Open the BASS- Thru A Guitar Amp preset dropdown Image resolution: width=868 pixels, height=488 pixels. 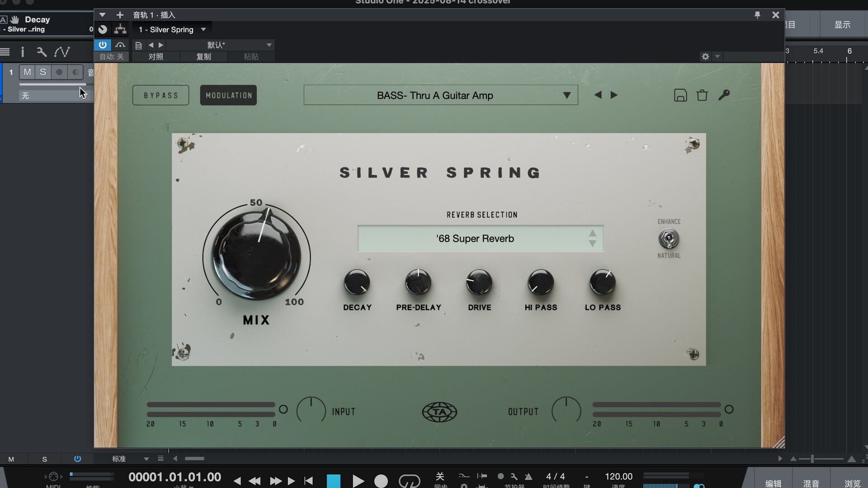pyautogui.click(x=441, y=95)
